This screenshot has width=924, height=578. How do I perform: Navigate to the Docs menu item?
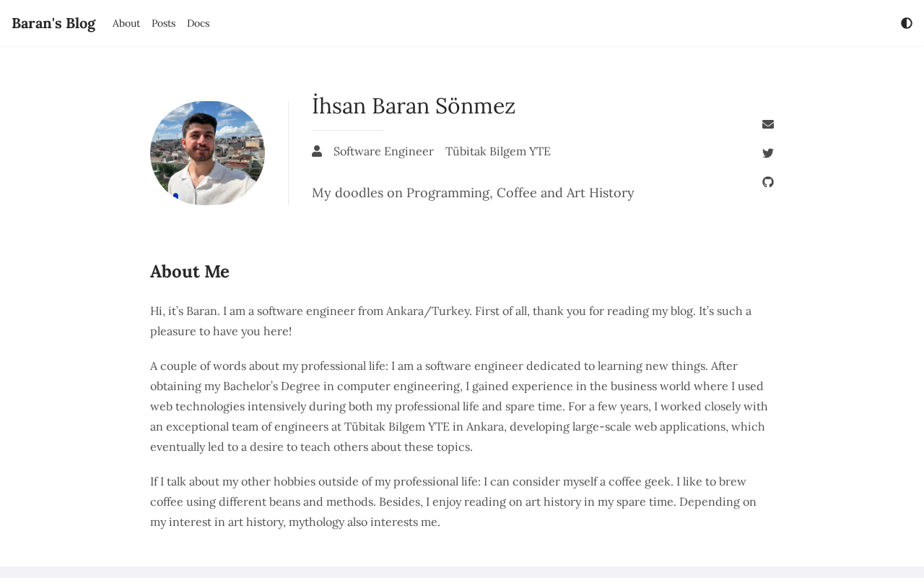pyautogui.click(x=198, y=23)
